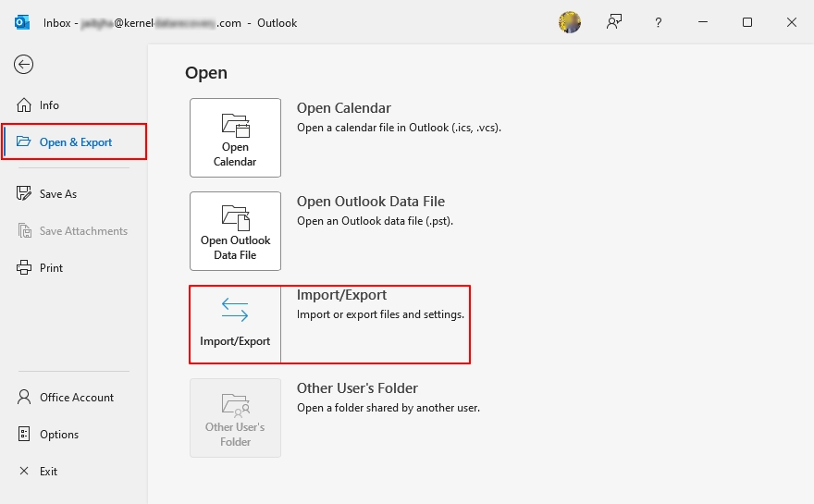Close the Outlook window

[791, 22]
